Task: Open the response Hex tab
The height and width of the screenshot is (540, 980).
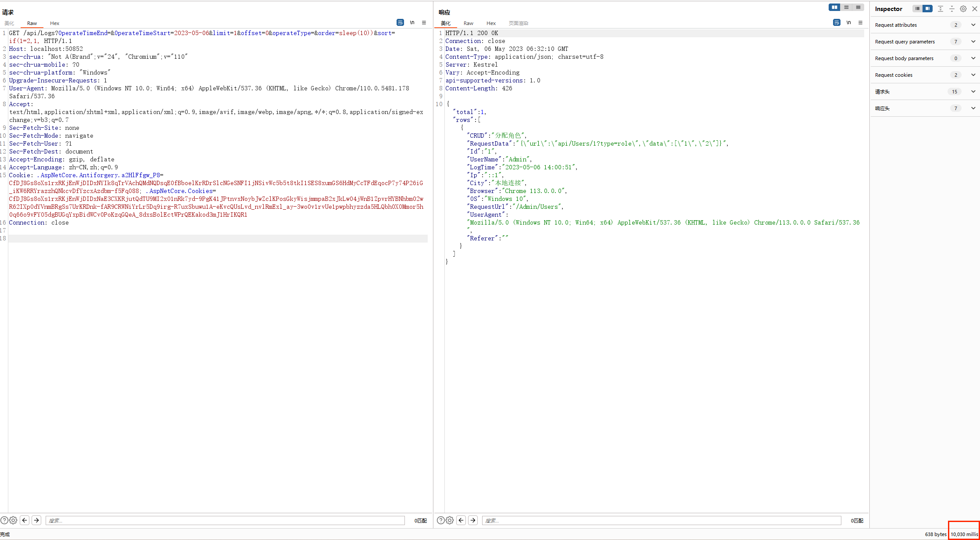Action: coord(491,23)
